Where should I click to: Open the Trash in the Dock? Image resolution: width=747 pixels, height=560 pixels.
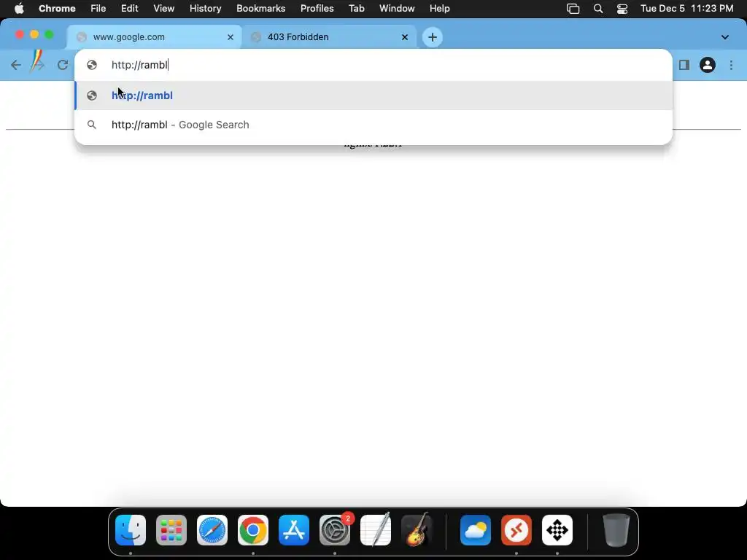coord(616,530)
